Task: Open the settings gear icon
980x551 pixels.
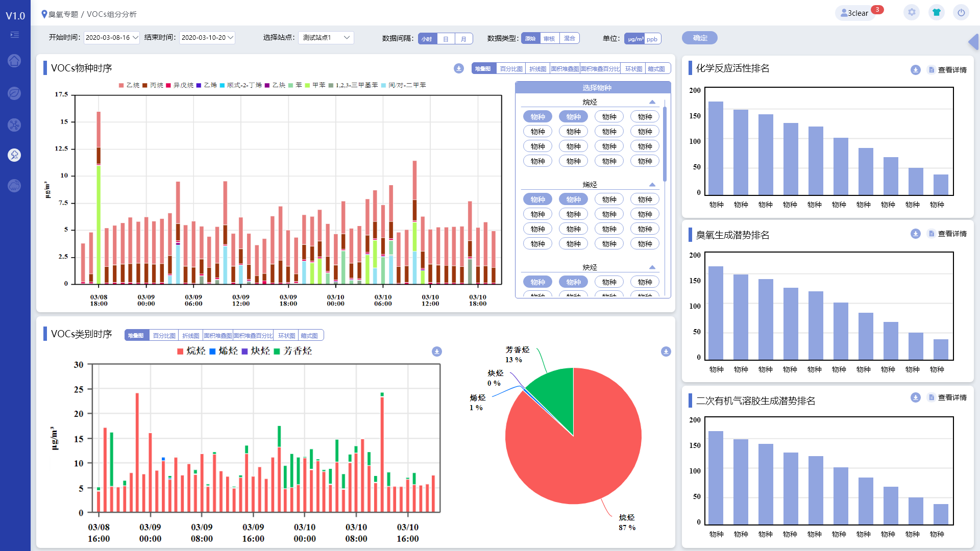Action: pyautogui.click(x=912, y=12)
